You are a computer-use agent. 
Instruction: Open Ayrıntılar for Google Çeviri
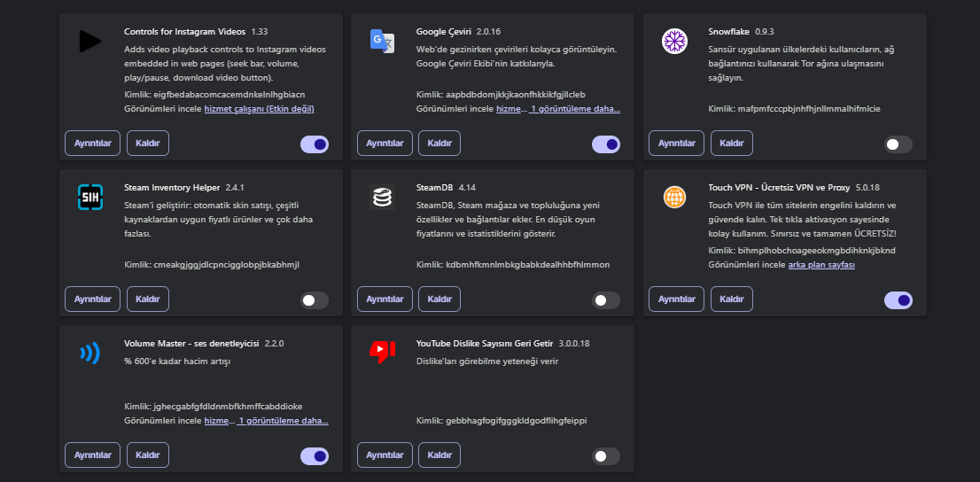pyautogui.click(x=385, y=143)
